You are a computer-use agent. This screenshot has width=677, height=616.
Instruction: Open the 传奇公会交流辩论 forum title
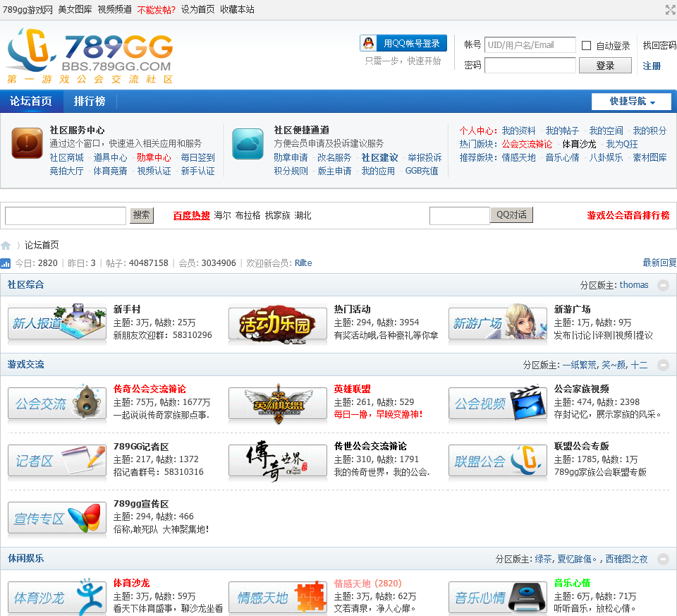(x=150, y=389)
